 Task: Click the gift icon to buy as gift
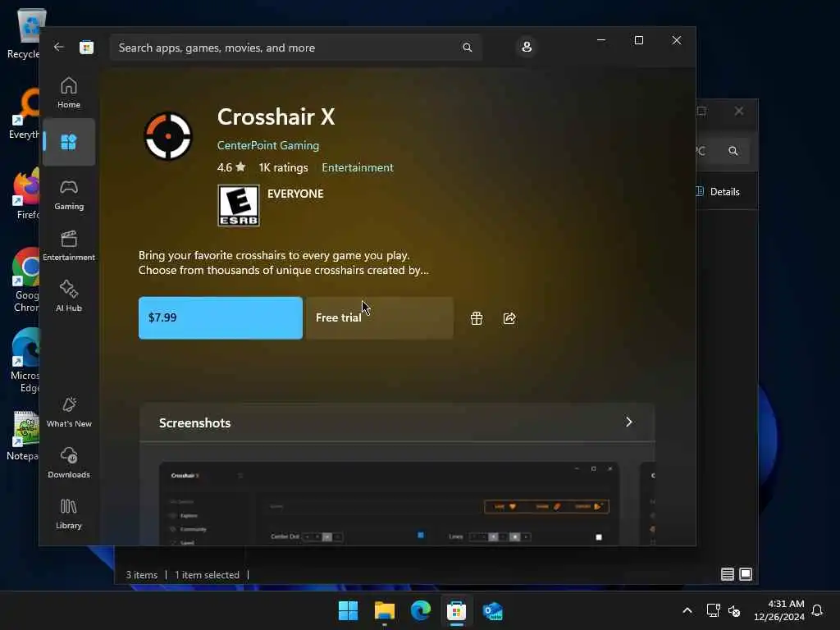(477, 318)
